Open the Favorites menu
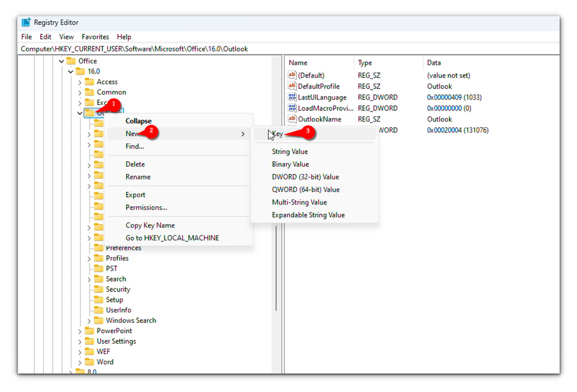The width and height of the screenshot is (577, 392). click(x=95, y=37)
